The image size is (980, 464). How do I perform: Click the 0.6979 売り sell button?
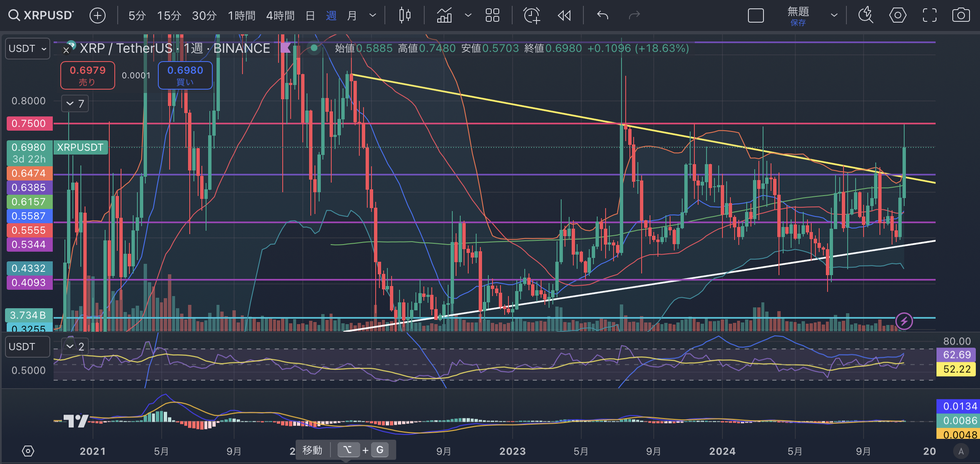point(88,75)
